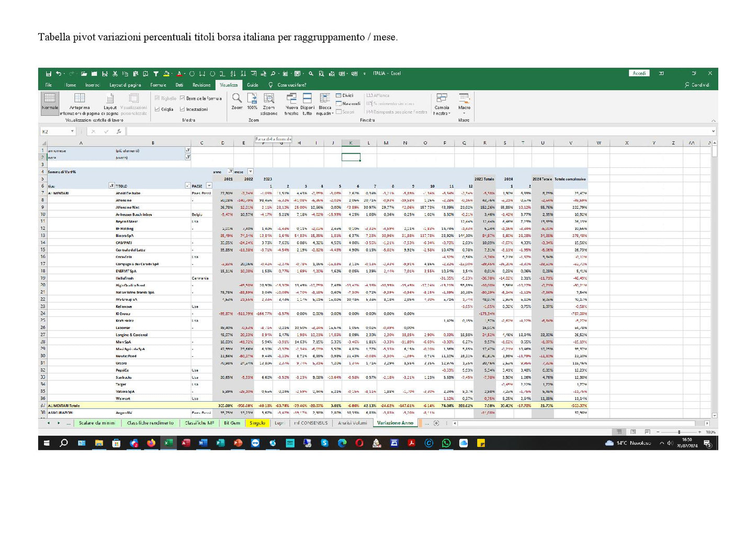
Task: Click the add new sheet plus icon
Action: 436,423
